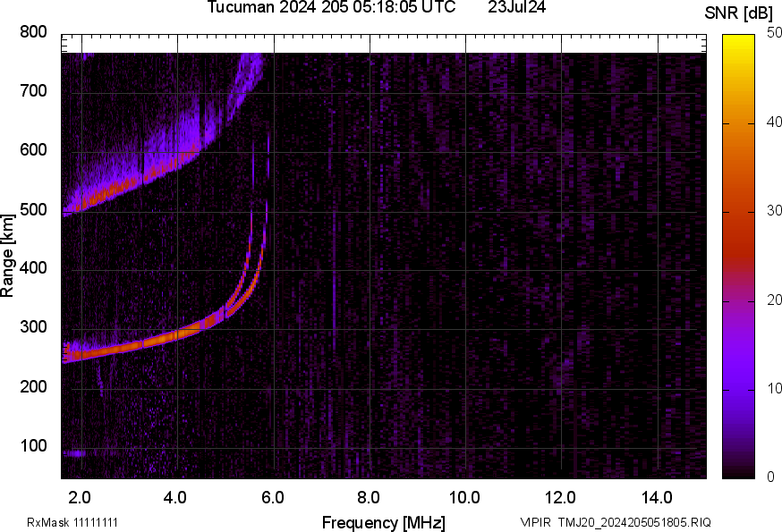Click range tick label 600
The height and width of the screenshot is (532, 782).
[33, 150]
